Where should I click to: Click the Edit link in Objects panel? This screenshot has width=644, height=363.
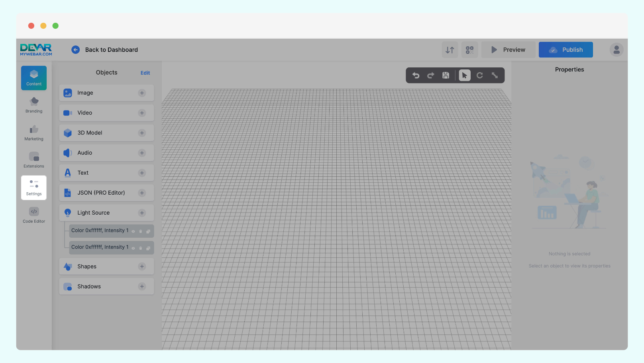point(145,73)
